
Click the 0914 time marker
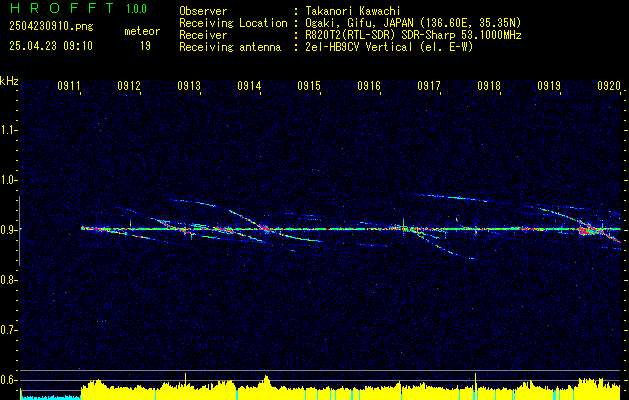click(249, 85)
